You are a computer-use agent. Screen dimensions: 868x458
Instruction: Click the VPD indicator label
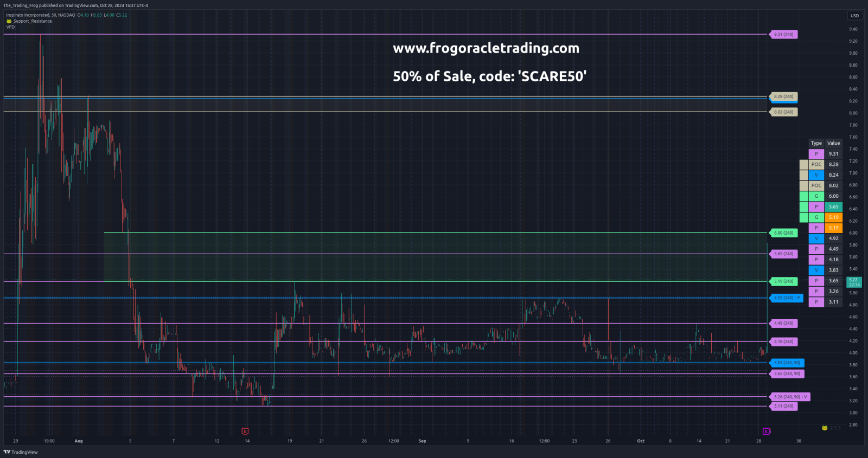10,27
